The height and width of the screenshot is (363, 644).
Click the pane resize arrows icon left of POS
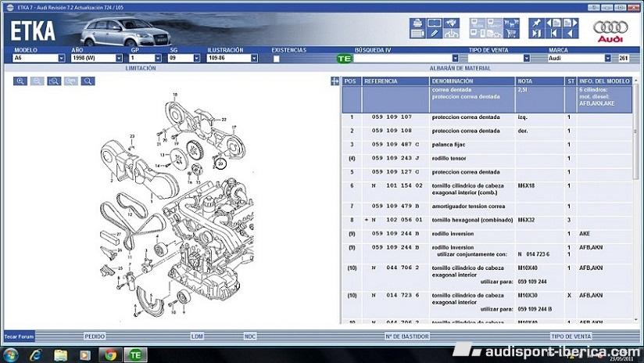tap(335, 81)
